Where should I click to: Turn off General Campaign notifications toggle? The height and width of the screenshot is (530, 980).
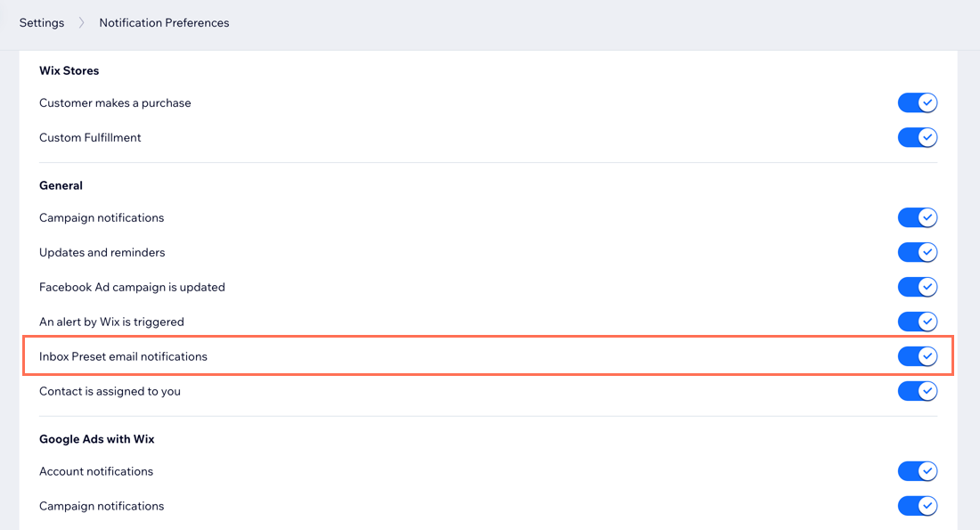[918, 217]
